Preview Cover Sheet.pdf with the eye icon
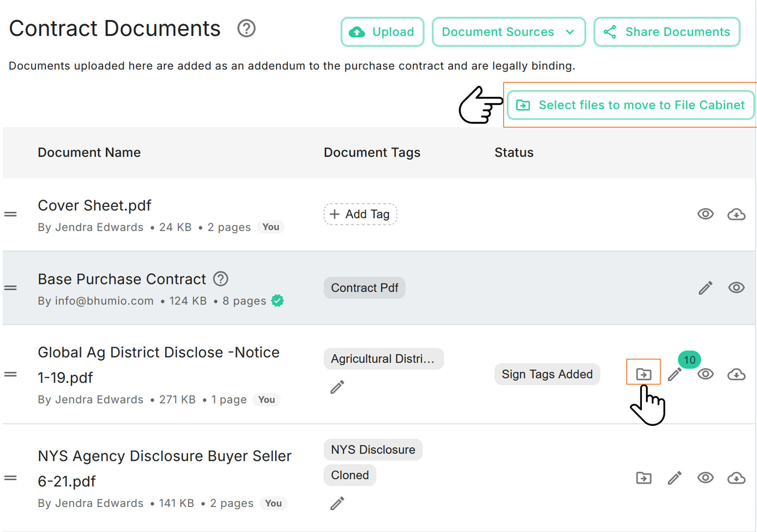 click(706, 214)
